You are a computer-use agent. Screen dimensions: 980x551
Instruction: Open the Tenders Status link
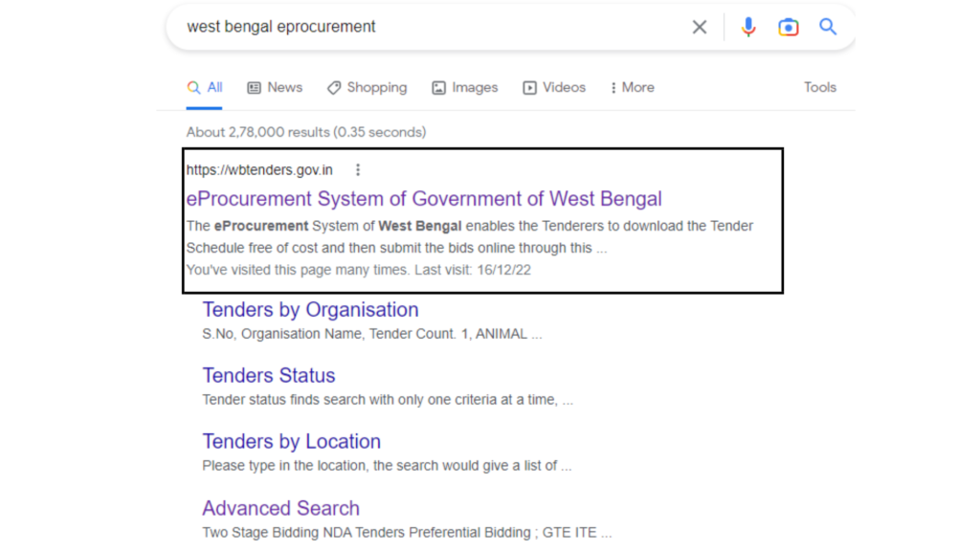269,376
